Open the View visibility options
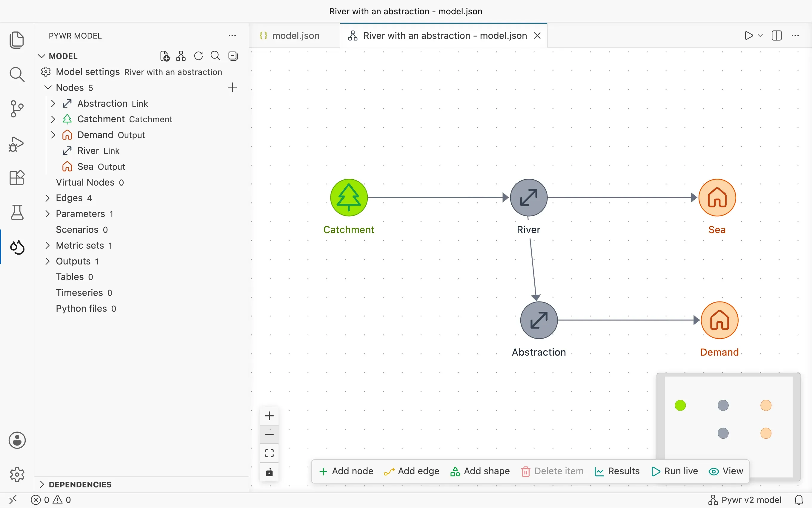This screenshot has height=508, width=812. click(x=726, y=471)
